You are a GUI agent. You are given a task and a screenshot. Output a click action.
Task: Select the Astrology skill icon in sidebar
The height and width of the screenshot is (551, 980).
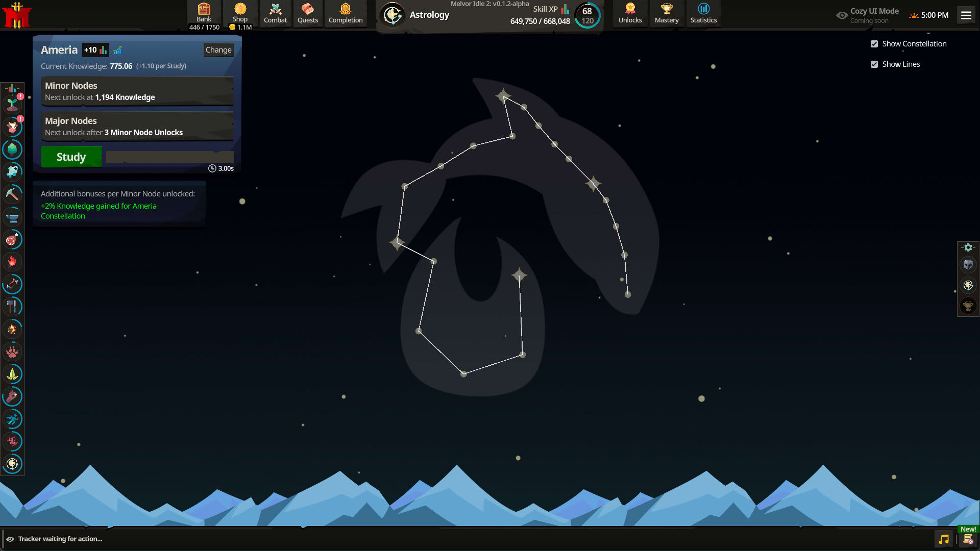pyautogui.click(x=12, y=464)
